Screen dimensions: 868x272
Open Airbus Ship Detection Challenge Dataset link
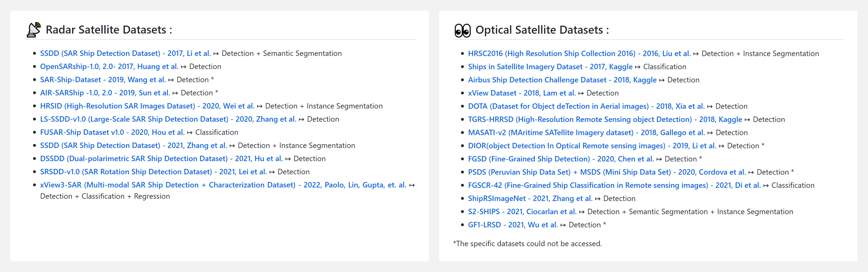tap(562, 80)
